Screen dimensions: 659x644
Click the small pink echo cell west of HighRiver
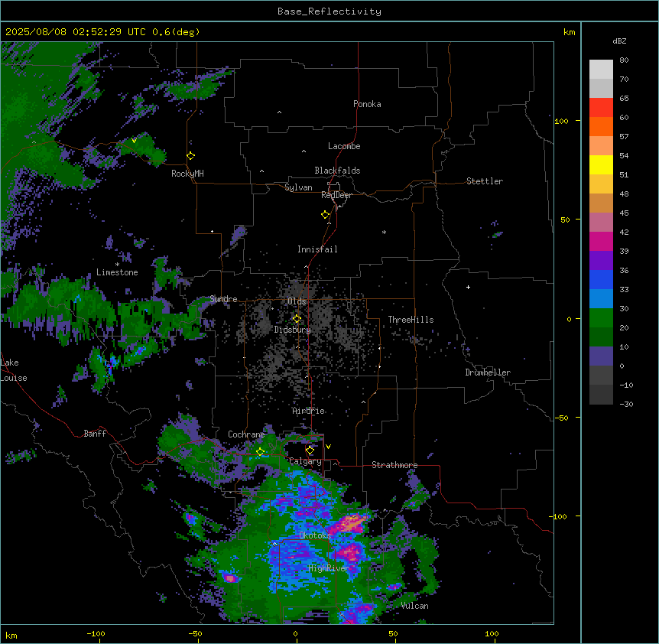click(x=230, y=578)
